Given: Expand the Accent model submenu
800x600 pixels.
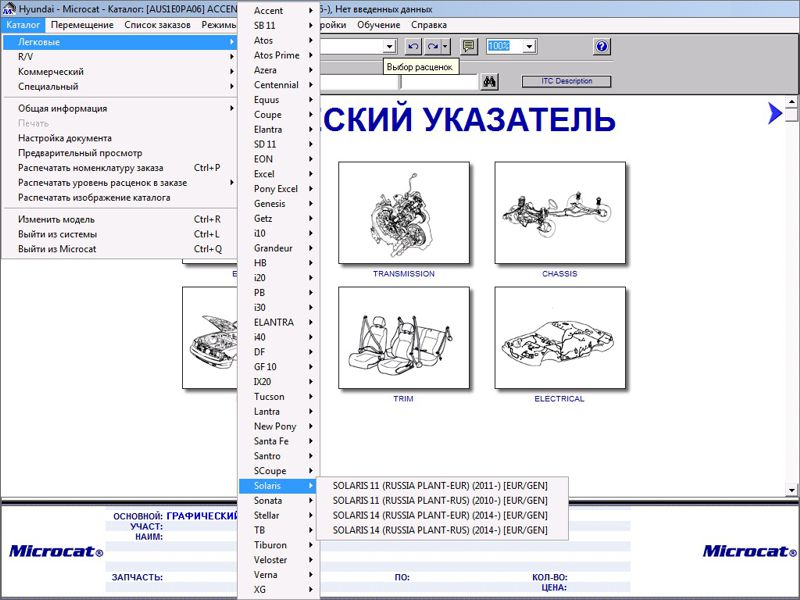Looking at the screenshot, I should tap(279, 10).
